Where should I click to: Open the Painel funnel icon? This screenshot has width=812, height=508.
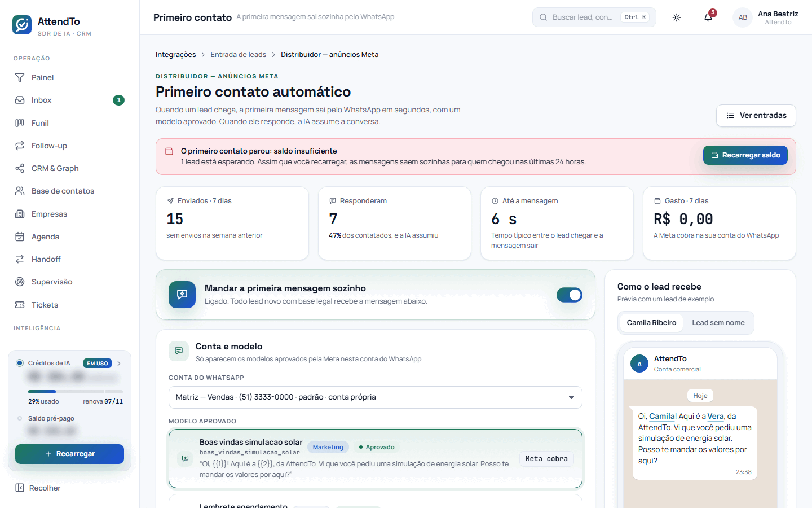[20, 77]
